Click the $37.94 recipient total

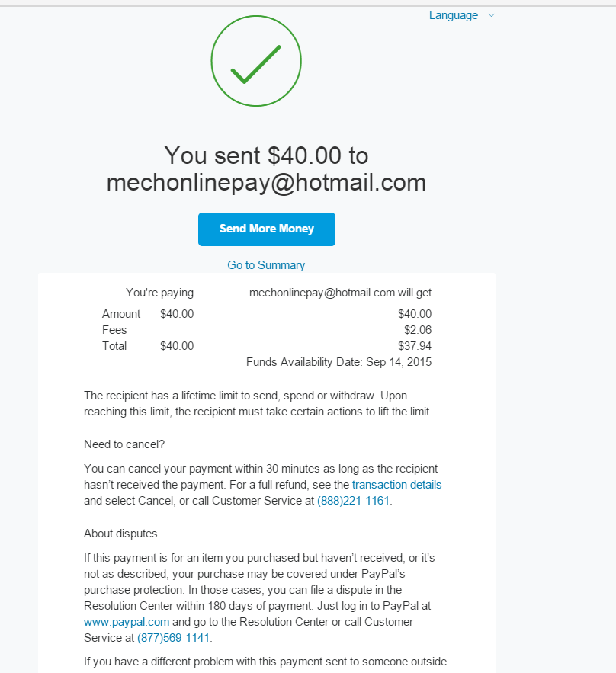click(x=414, y=346)
